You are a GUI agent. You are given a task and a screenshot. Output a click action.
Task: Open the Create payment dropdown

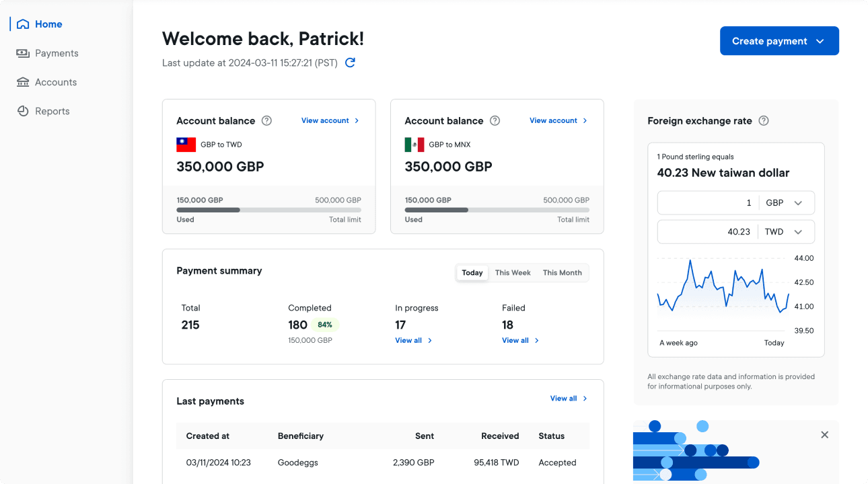coord(779,40)
